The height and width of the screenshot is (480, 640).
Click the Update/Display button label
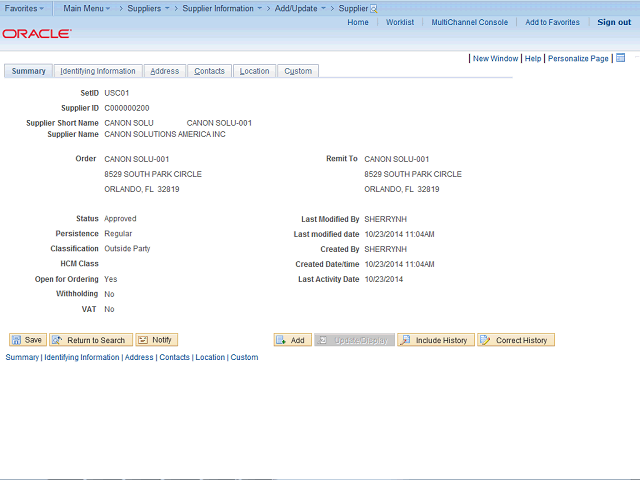point(361,340)
